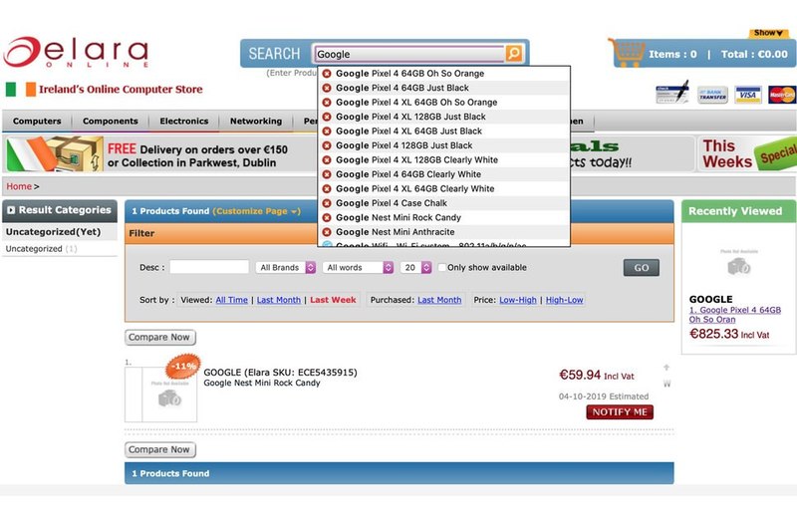
Task: Click the -11% discount badge
Action: point(183,366)
